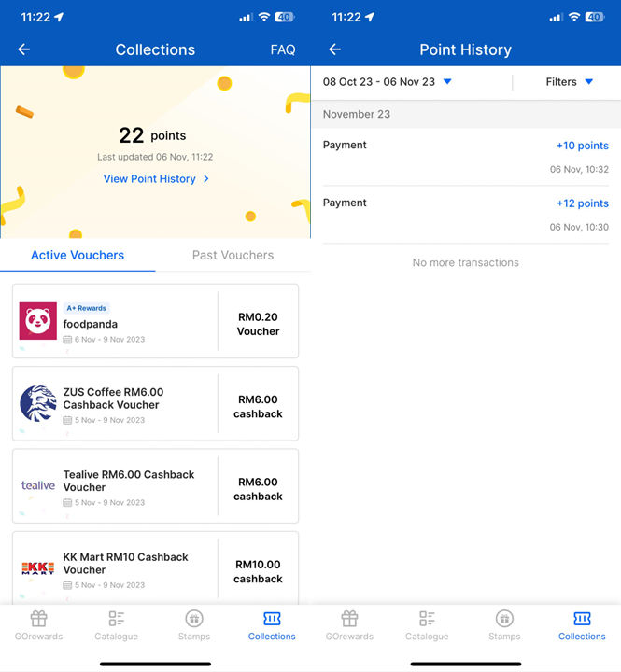The image size is (621, 672).
Task: Switch to the Past Vouchers tab
Action: coord(233,255)
